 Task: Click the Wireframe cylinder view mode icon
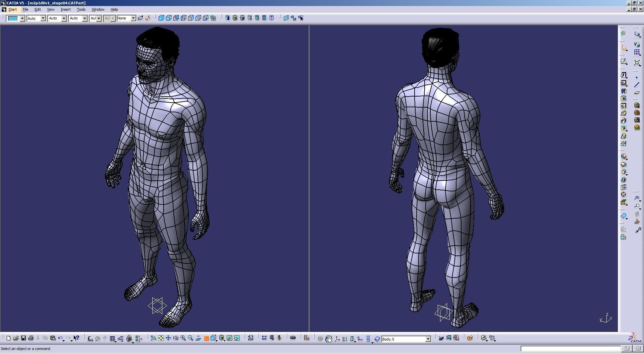coord(264,18)
